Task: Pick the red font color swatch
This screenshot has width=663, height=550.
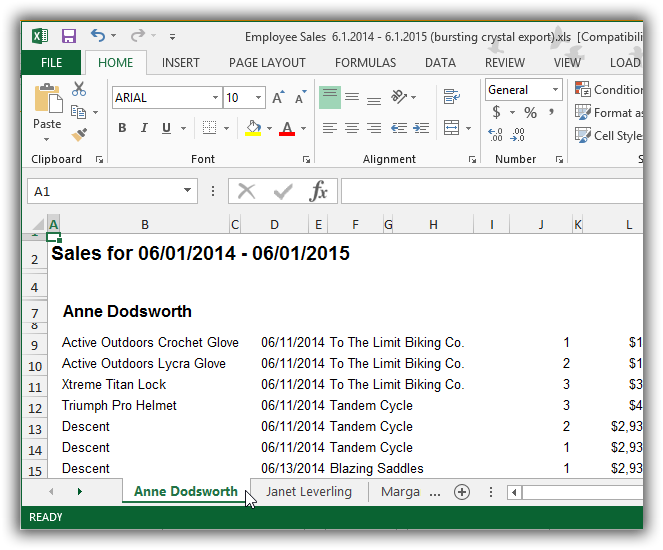Action: (288, 128)
